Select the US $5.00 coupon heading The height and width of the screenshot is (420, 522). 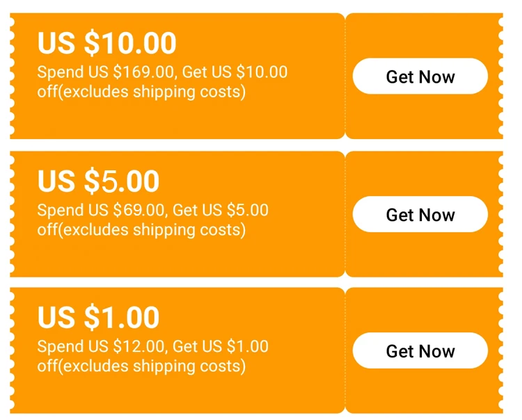(x=98, y=181)
